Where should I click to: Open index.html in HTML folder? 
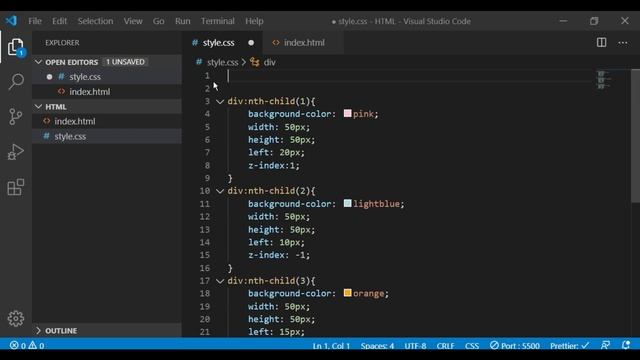(107, 121)
